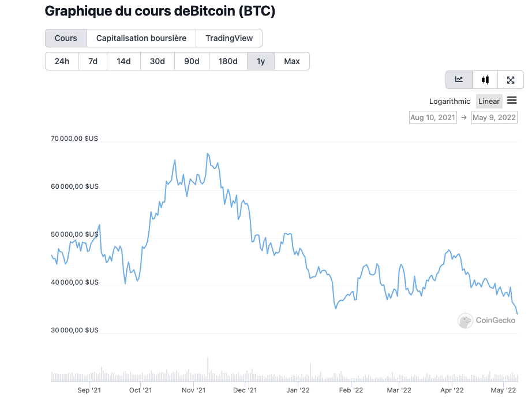The image size is (532, 400).
Task: Pick the 90d time range
Action: pyautogui.click(x=192, y=61)
